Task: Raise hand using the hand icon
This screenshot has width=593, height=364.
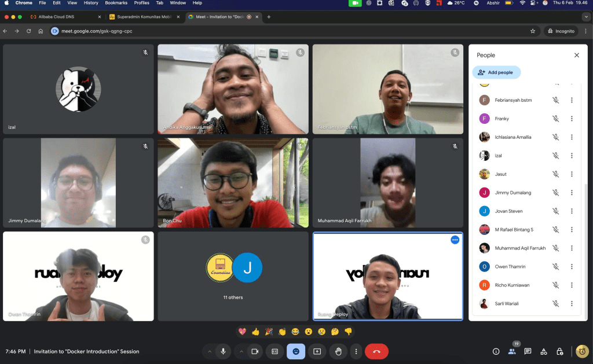Action: (x=338, y=351)
